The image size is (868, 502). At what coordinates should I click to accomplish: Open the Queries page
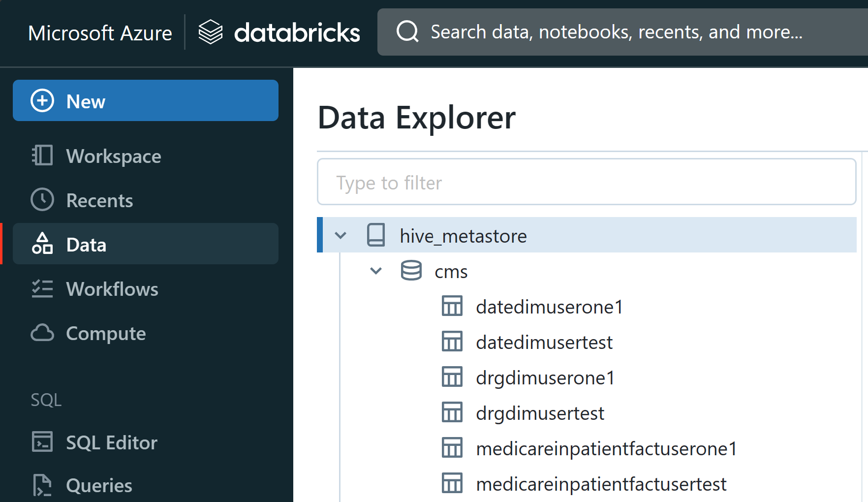pos(99,485)
